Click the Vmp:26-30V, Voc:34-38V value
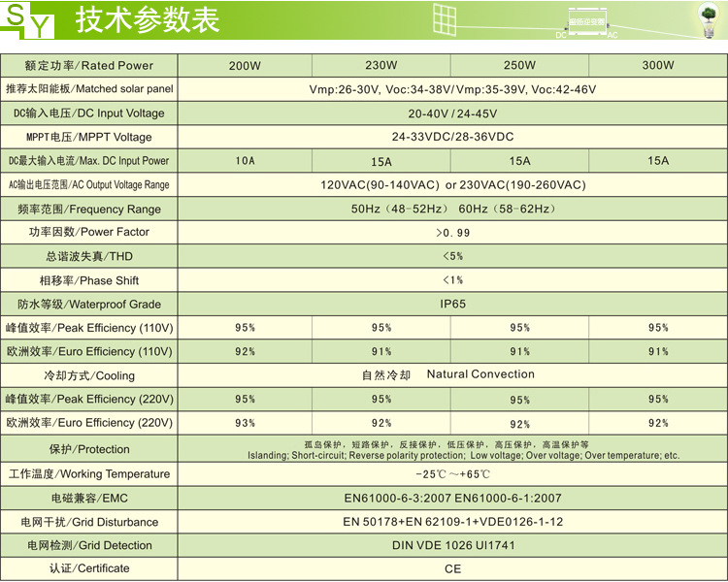Image resolution: width=728 pixels, height=582 pixels. (x=452, y=89)
